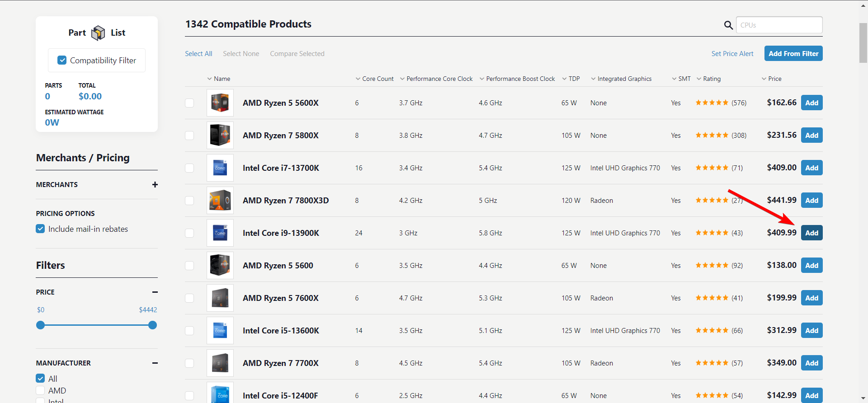868x403 pixels.
Task: Toggle the Compatibility Filter checkbox
Action: pyautogui.click(x=62, y=61)
